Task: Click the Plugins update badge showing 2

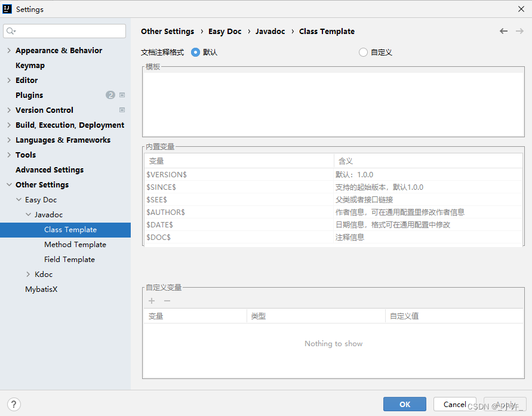Action: 110,94
